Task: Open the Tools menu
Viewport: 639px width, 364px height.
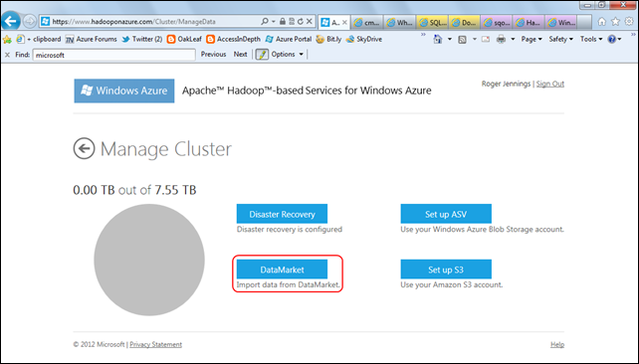Action: click(591, 39)
